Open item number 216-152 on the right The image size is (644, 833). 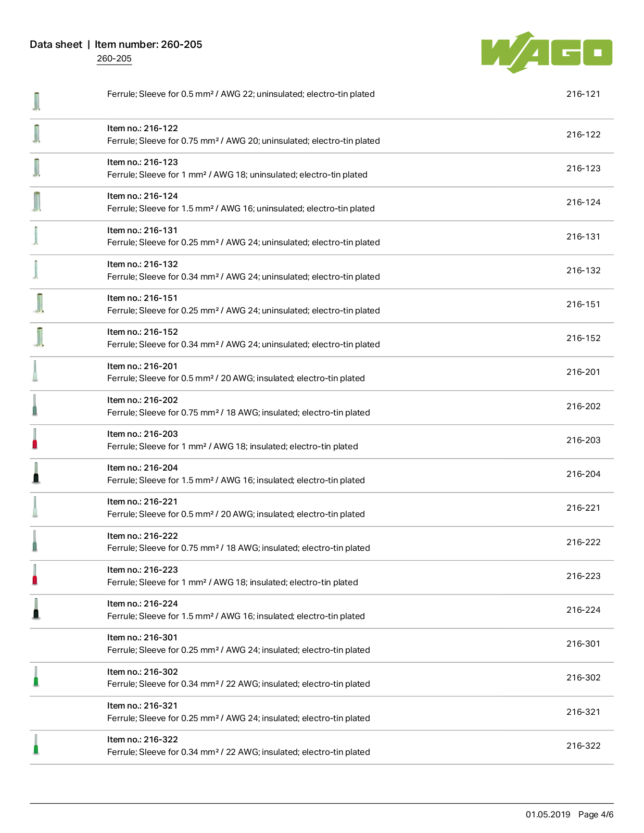coord(583,338)
